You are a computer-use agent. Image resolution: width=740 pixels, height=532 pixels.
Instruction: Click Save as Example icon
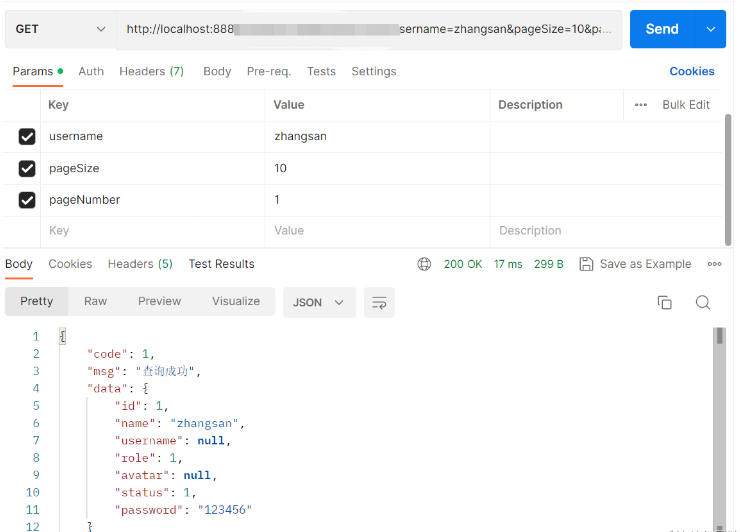[587, 264]
